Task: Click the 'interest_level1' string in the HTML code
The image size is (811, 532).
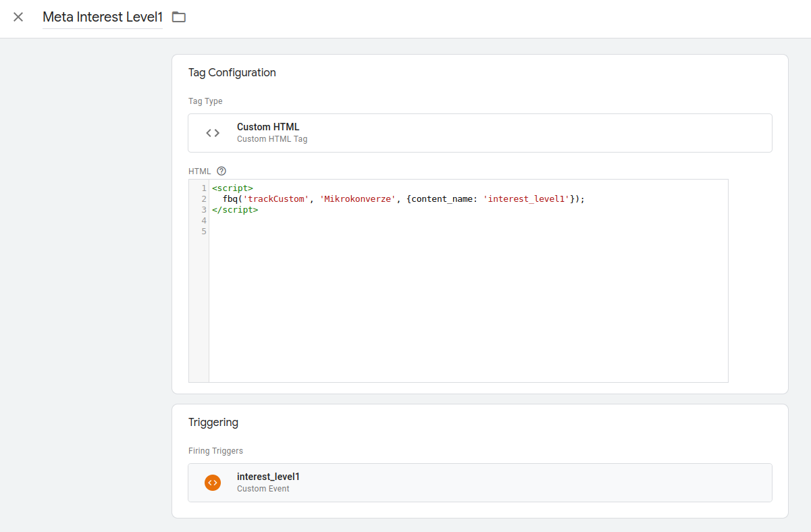Action: 526,199
